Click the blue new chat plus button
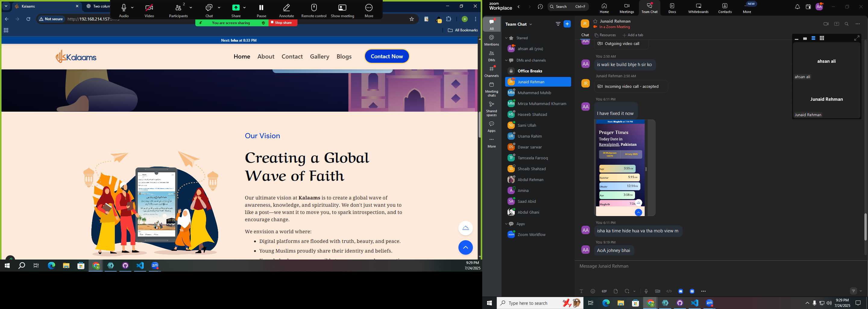Screen dimensions: 868x309 568,24
